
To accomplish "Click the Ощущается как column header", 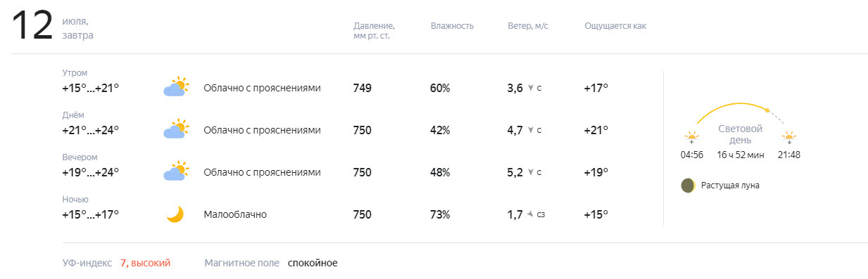I will (x=615, y=26).
